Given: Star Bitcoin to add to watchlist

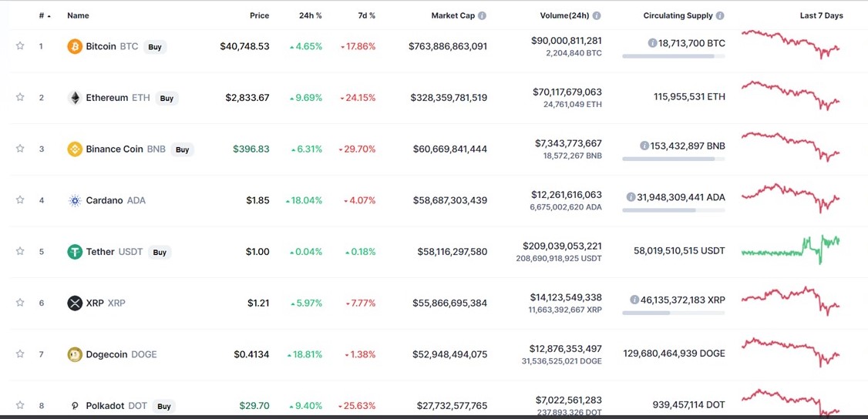Looking at the screenshot, I should click(20, 46).
